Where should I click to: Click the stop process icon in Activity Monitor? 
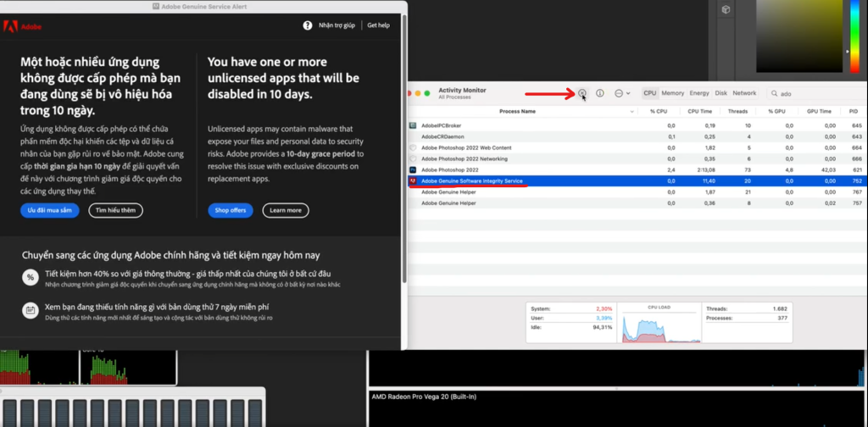(x=581, y=93)
